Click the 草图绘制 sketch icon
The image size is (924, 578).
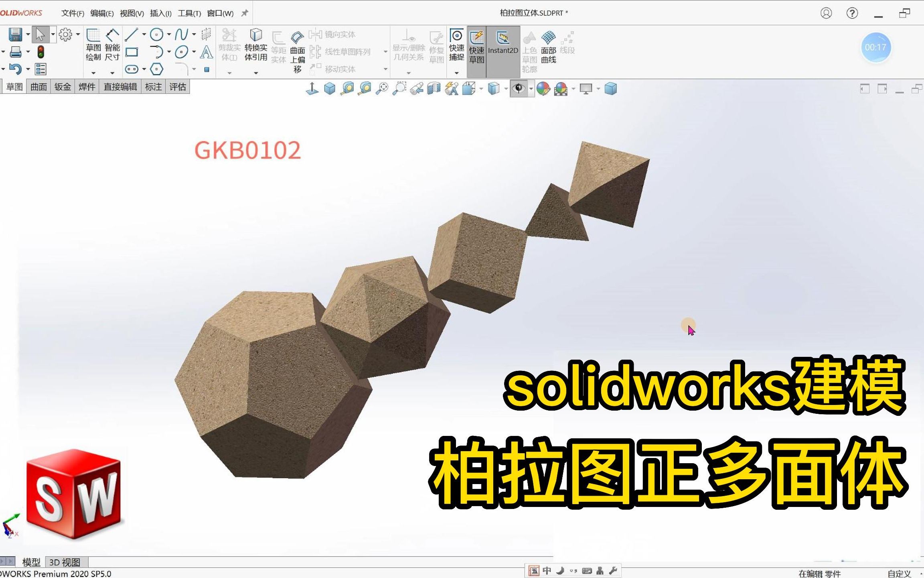93,45
